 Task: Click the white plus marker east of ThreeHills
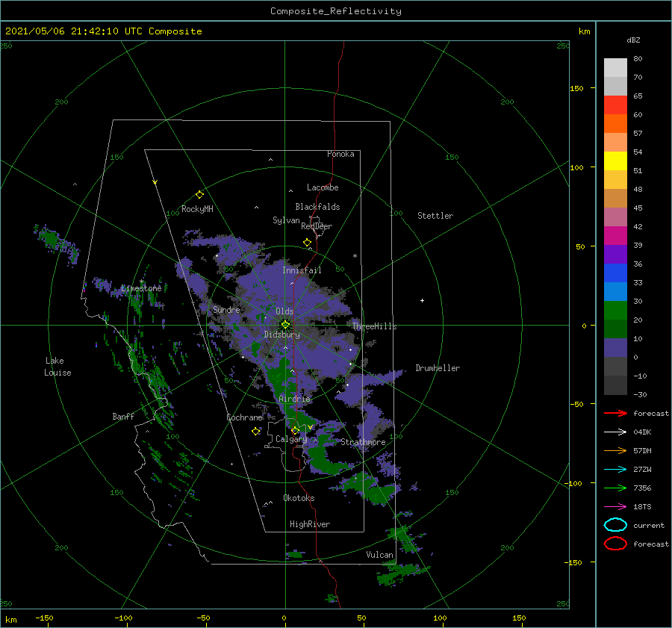pyautogui.click(x=422, y=300)
